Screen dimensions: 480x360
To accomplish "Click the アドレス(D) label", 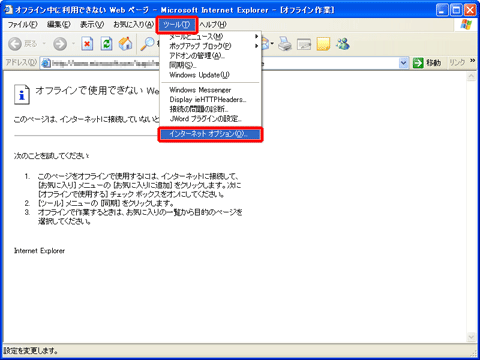I will [x=21, y=62].
